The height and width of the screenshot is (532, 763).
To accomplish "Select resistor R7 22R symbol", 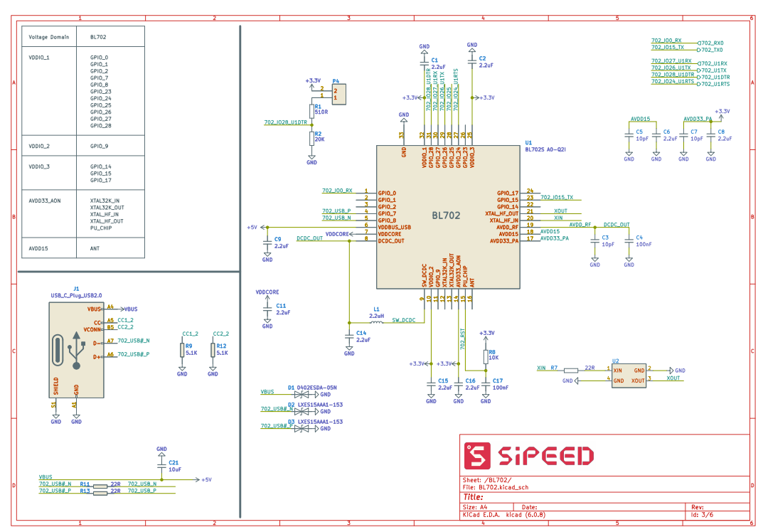I will (571, 371).
